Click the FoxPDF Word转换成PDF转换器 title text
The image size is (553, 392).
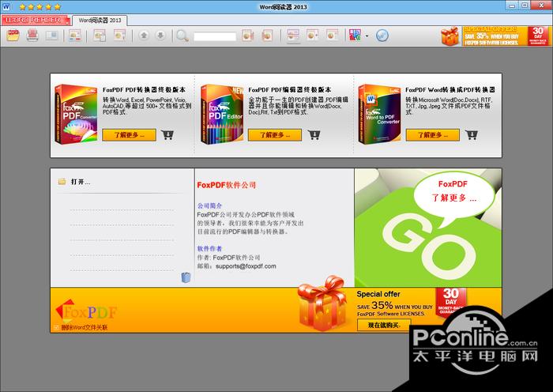tap(450, 89)
